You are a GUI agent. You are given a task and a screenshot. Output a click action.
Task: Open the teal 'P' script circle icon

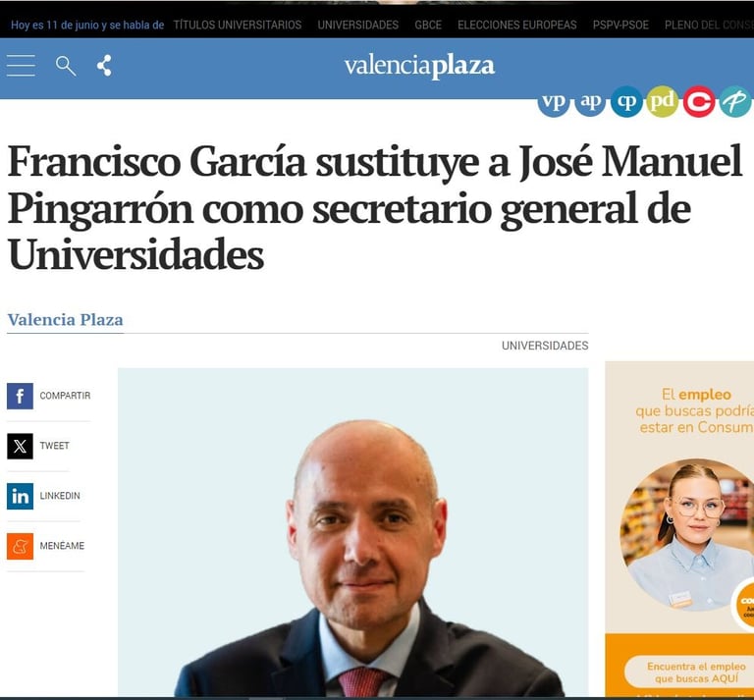click(x=735, y=102)
